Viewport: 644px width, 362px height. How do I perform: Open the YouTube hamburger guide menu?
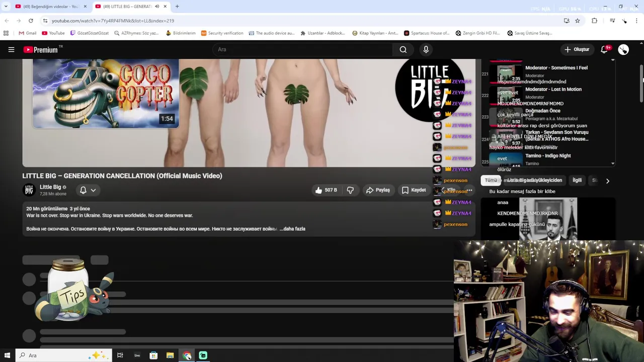(11, 50)
